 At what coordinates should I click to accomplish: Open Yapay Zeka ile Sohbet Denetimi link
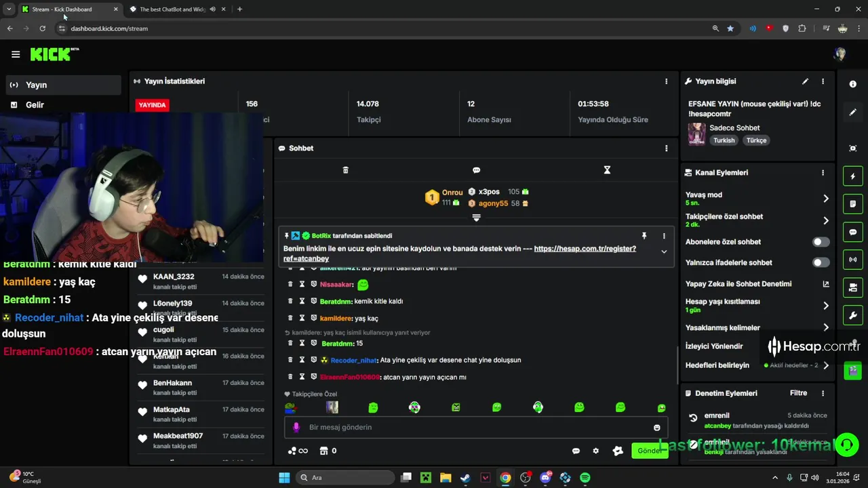[826, 284]
